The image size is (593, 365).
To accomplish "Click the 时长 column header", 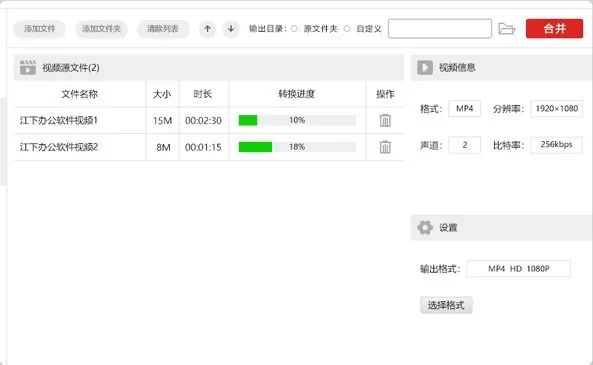I will [x=203, y=94].
